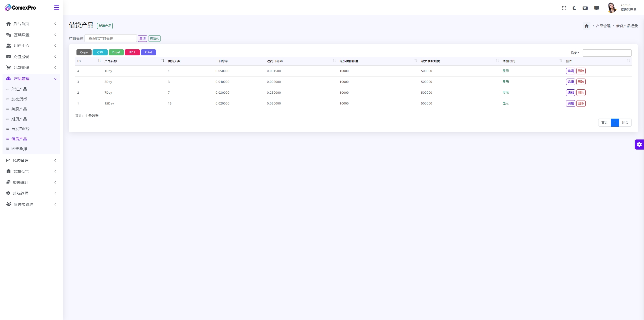Expand the 报表统计 sidebar menu

click(x=31, y=182)
